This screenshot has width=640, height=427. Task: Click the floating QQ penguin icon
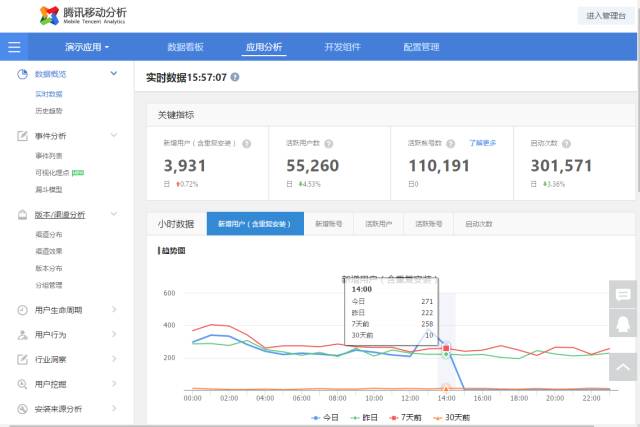click(623, 323)
